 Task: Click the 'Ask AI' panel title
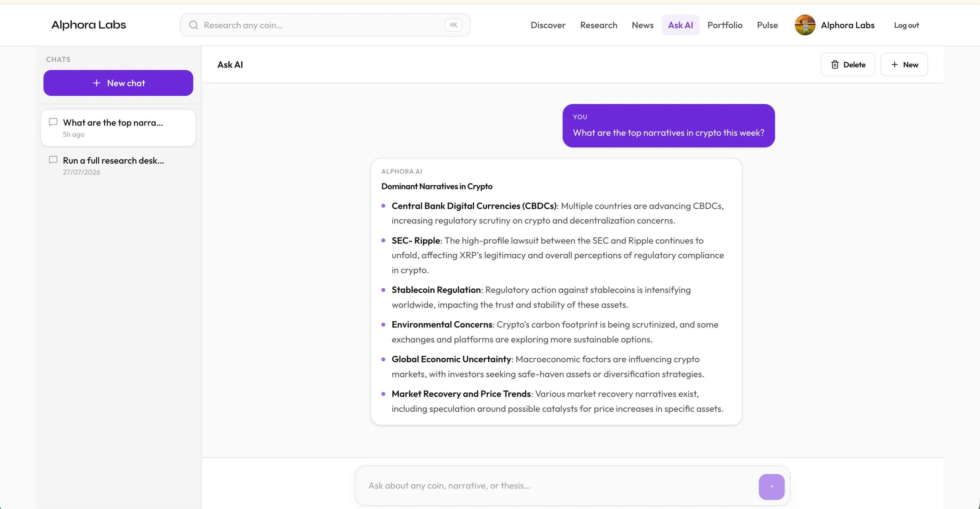pyautogui.click(x=230, y=64)
